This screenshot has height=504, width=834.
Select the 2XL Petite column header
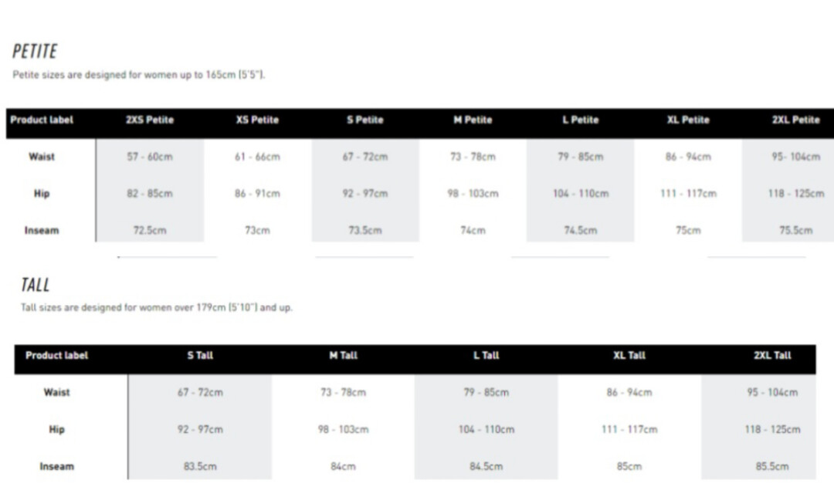point(795,120)
